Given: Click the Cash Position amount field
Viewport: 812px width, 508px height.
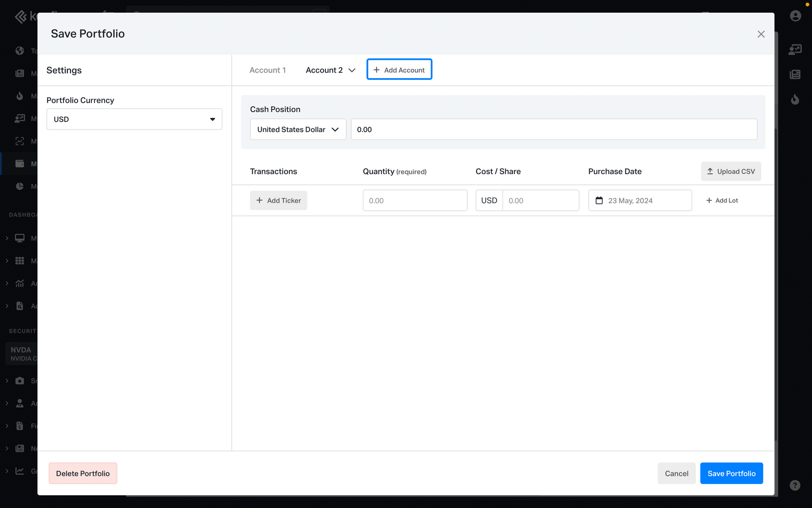Looking at the screenshot, I should [554, 130].
